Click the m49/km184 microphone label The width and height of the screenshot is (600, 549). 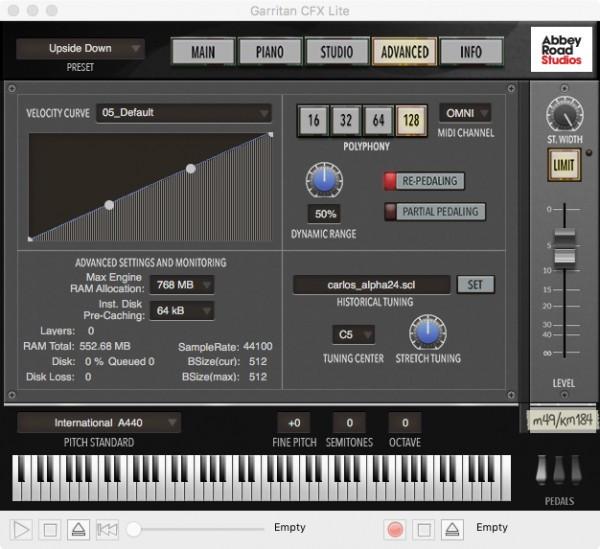(562, 420)
